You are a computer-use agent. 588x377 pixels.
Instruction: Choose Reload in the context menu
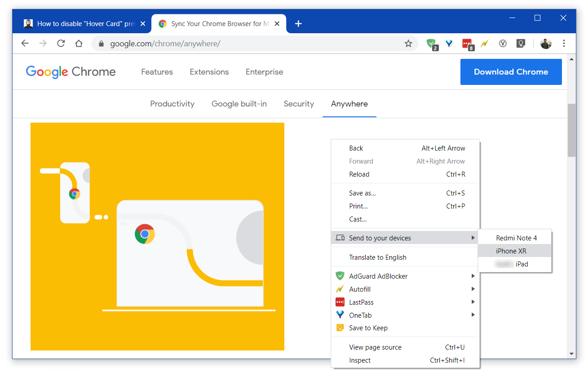coord(405,174)
